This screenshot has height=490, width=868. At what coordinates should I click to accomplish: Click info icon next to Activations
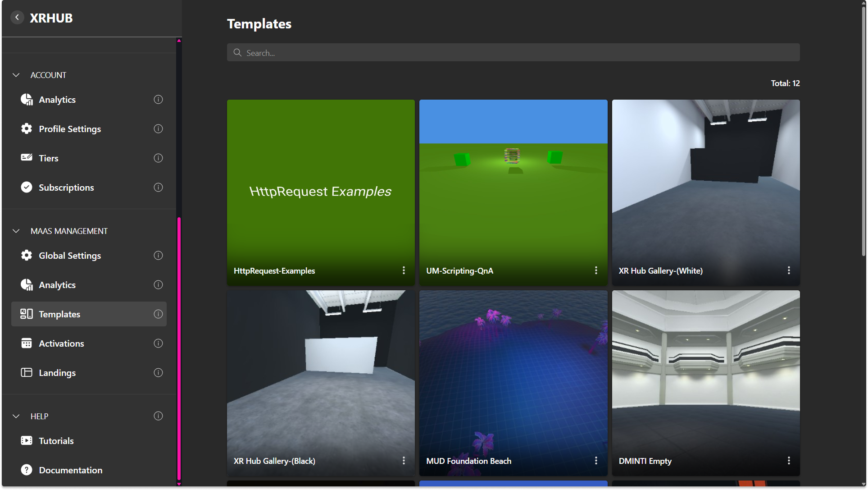click(158, 343)
